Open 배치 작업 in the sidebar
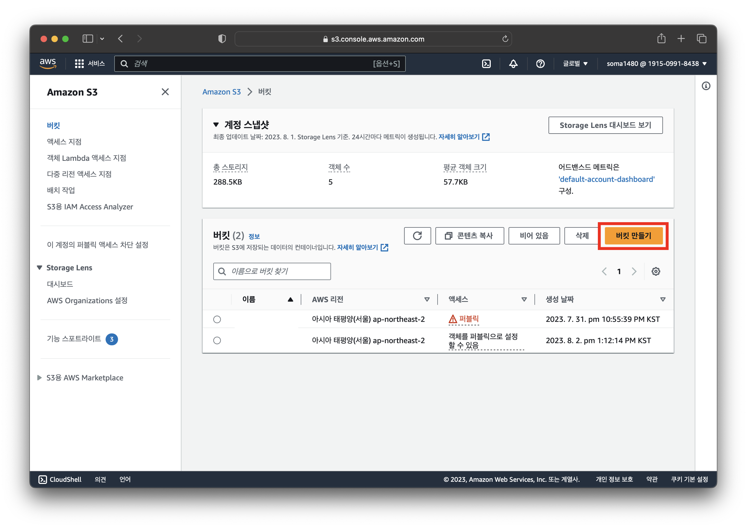 [61, 190]
